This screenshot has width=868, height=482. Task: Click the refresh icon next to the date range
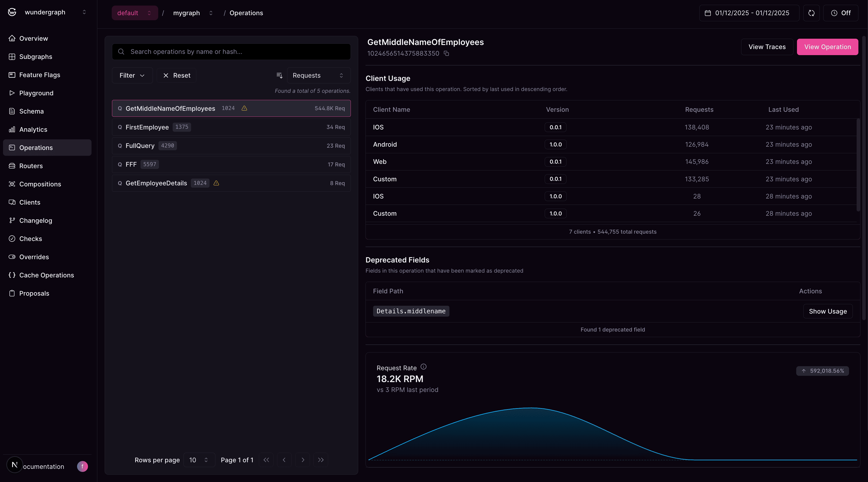(811, 13)
